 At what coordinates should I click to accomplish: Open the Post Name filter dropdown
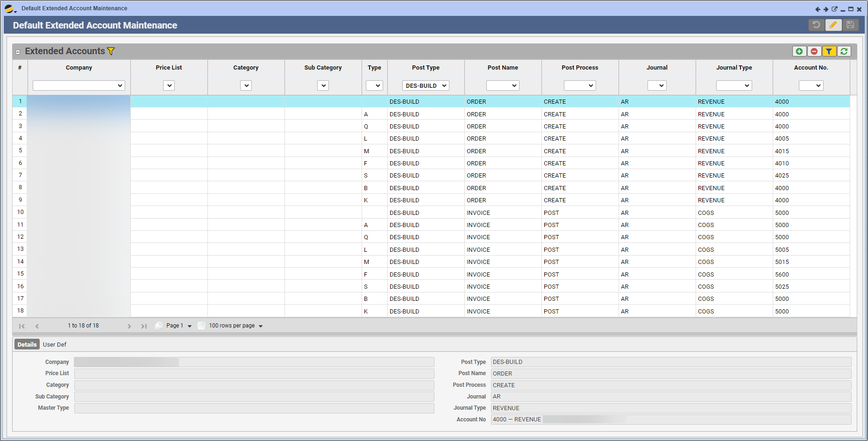[503, 85]
